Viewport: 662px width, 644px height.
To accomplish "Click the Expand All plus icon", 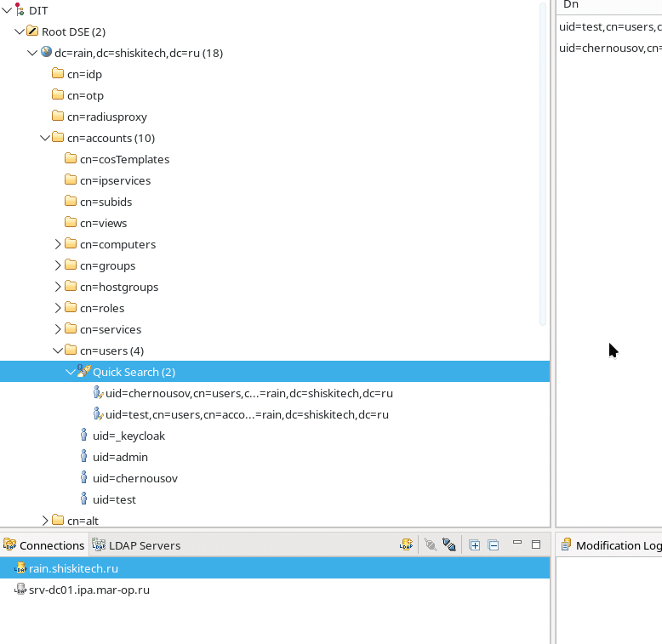I will [x=475, y=544].
